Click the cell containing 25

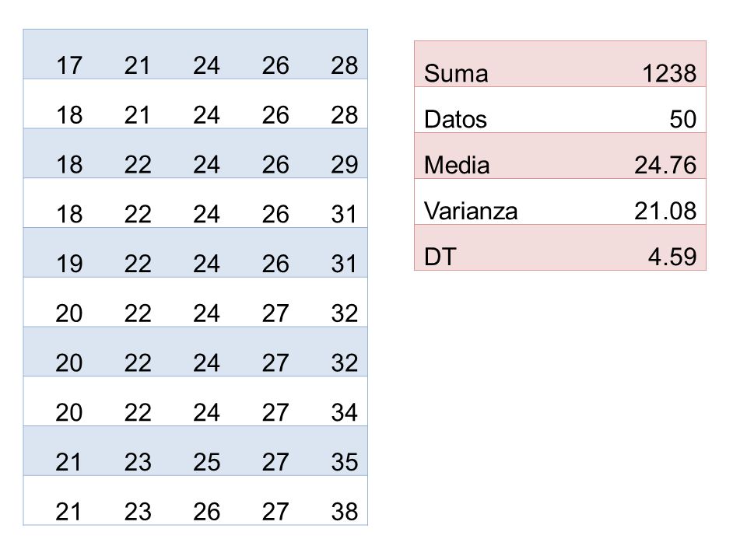(207, 462)
